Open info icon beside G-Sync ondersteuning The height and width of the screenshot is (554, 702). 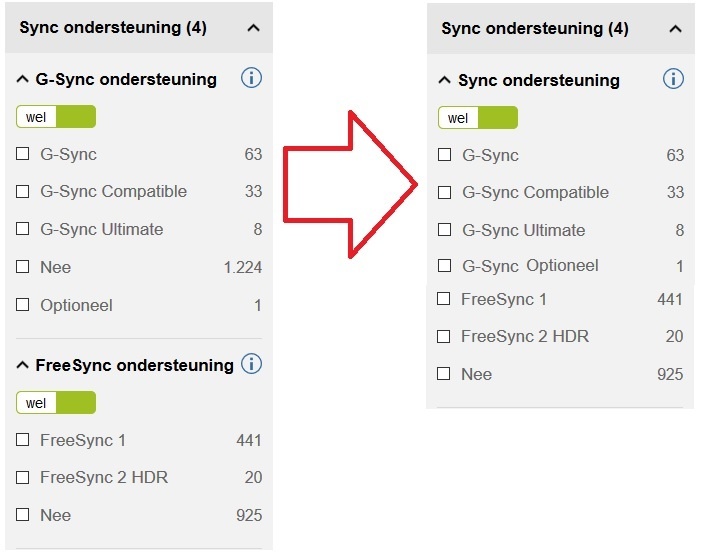click(251, 78)
